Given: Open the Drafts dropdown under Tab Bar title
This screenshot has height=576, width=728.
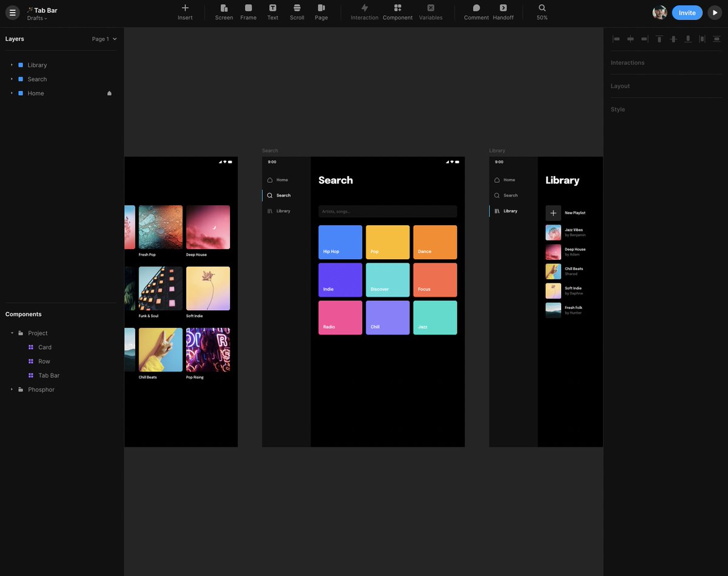Looking at the screenshot, I should [37, 18].
